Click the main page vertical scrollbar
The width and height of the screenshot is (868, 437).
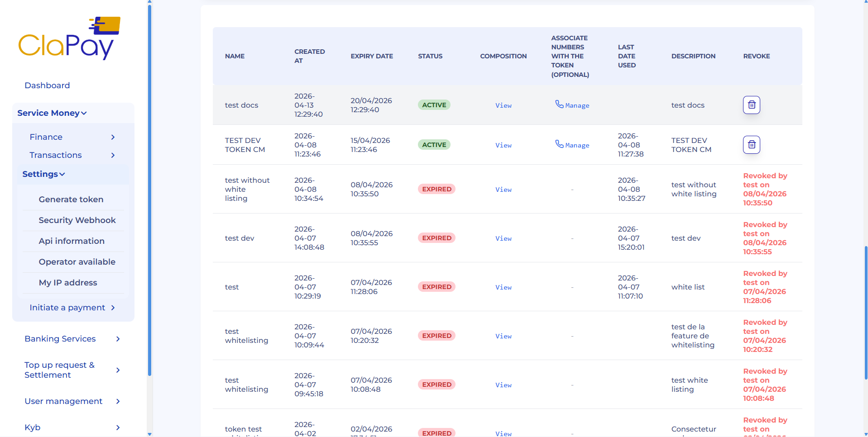866,312
